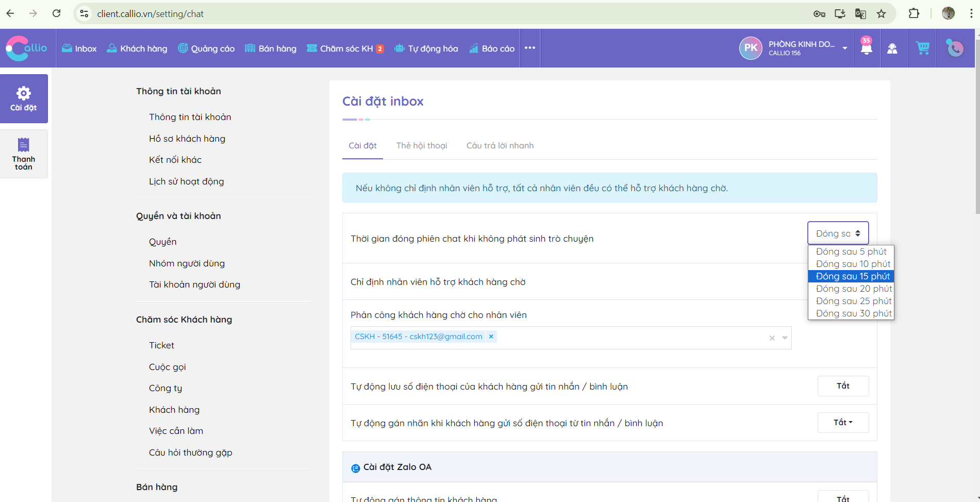Open Công ty settings
980x502 pixels.
(x=165, y=388)
